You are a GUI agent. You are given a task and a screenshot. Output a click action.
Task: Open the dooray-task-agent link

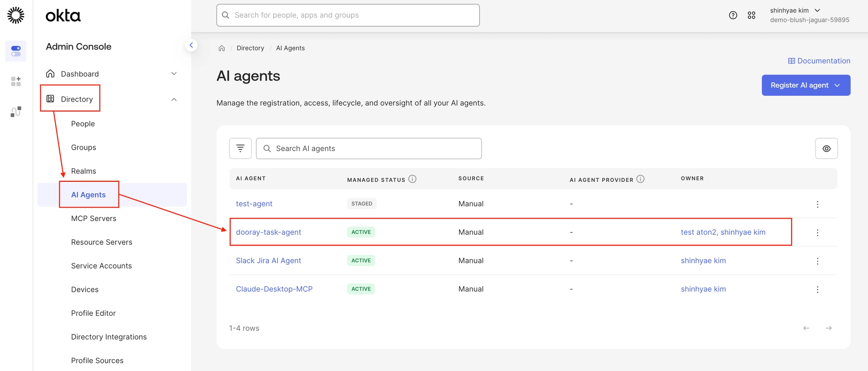click(268, 232)
